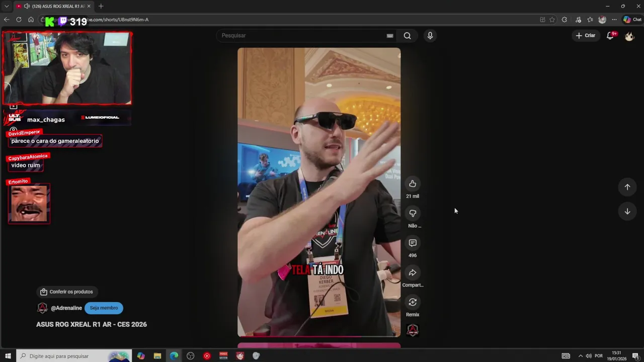Click the Ertomito laughing emote image

pyautogui.click(x=29, y=204)
